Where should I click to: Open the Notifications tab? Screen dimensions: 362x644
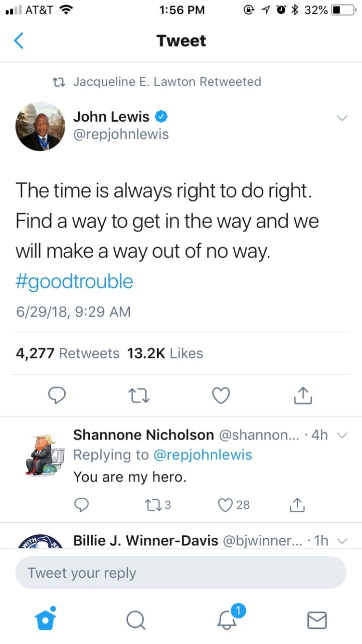227,620
